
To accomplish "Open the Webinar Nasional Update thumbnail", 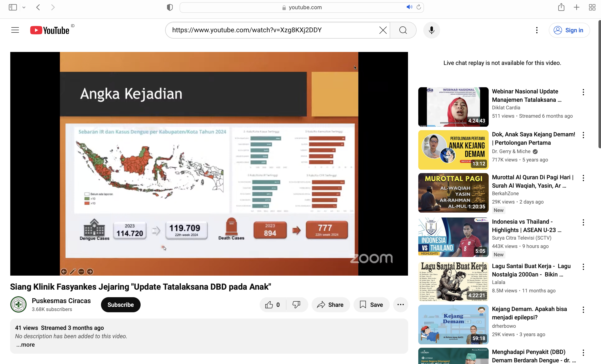I will click(453, 107).
